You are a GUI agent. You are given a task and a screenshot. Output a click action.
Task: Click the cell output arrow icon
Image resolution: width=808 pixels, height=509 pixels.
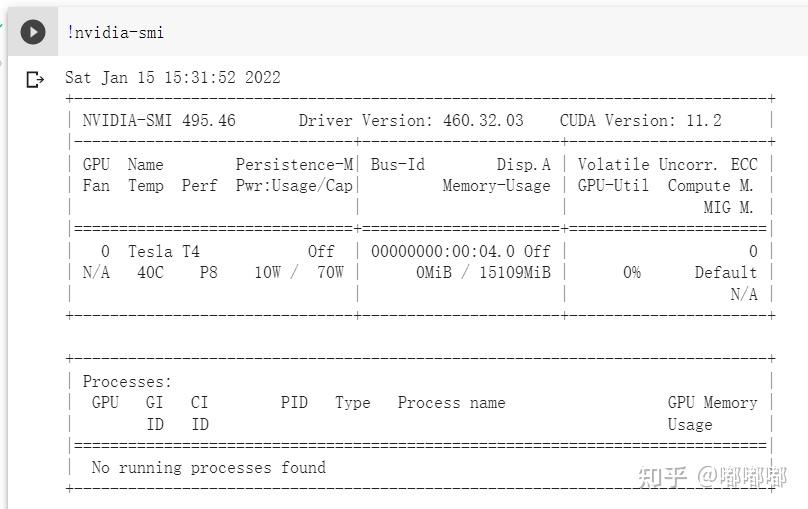(35, 79)
